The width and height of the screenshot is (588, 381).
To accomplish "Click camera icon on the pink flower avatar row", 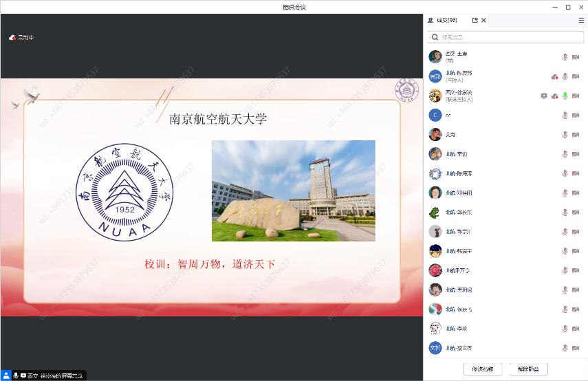I will 576,270.
